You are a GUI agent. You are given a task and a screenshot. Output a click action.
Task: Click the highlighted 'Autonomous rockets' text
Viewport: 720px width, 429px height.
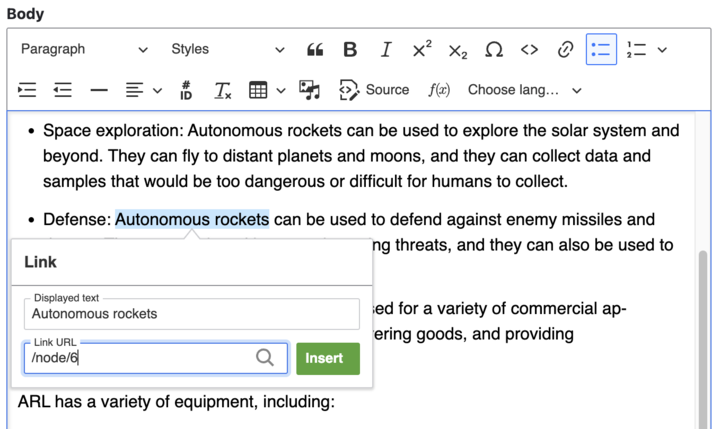(192, 220)
